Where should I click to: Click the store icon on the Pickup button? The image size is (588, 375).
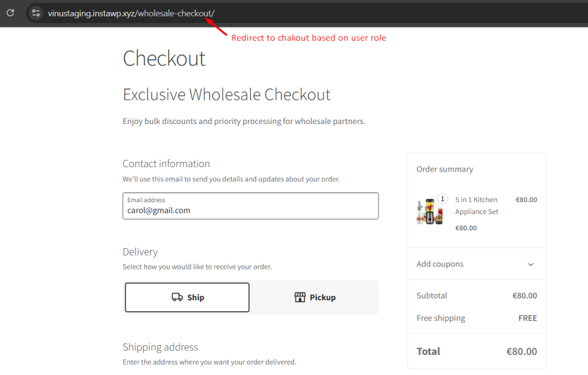click(x=300, y=297)
